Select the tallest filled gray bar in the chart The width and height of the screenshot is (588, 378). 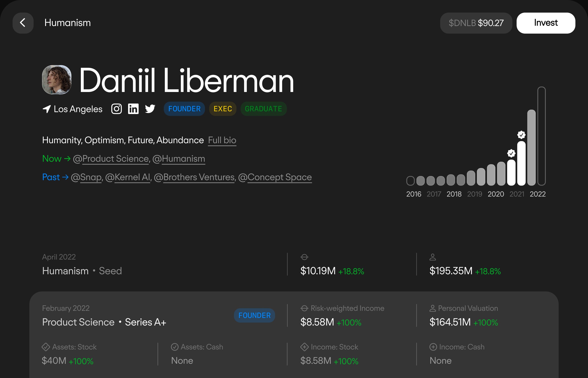(x=531, y=147)
